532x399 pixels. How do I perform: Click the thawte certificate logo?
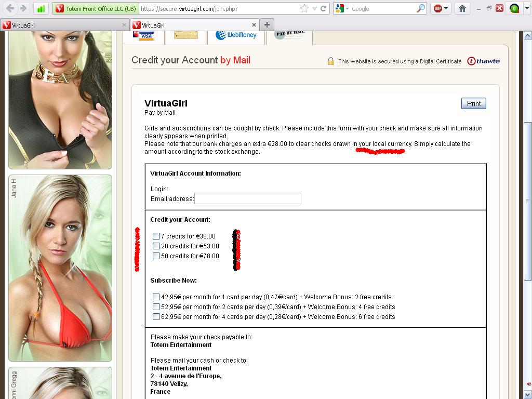(483, 61)
